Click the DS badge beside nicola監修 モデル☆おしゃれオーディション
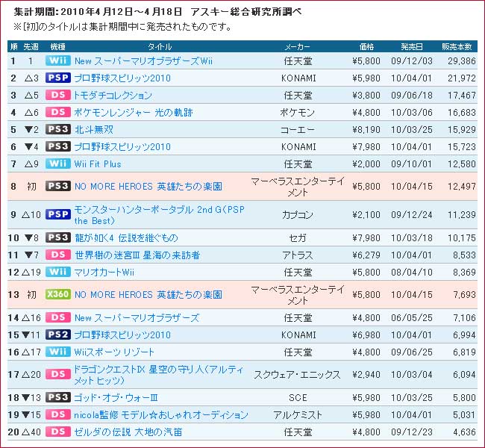The image size is (485, 448). (x=58, y=414)
